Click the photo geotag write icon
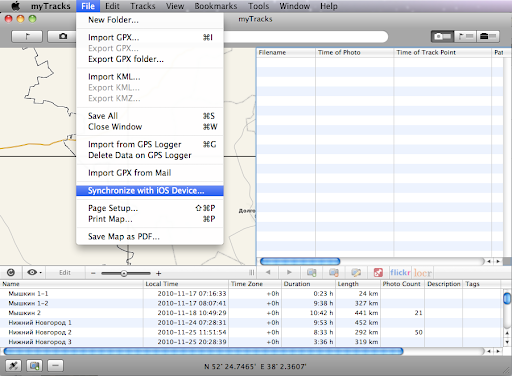The width and height of the screenshot is (512, 376). pos(356,273)
